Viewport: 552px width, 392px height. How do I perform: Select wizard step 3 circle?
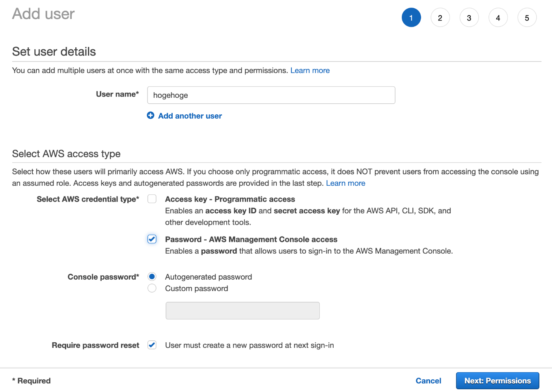click(x=469, y=18)
